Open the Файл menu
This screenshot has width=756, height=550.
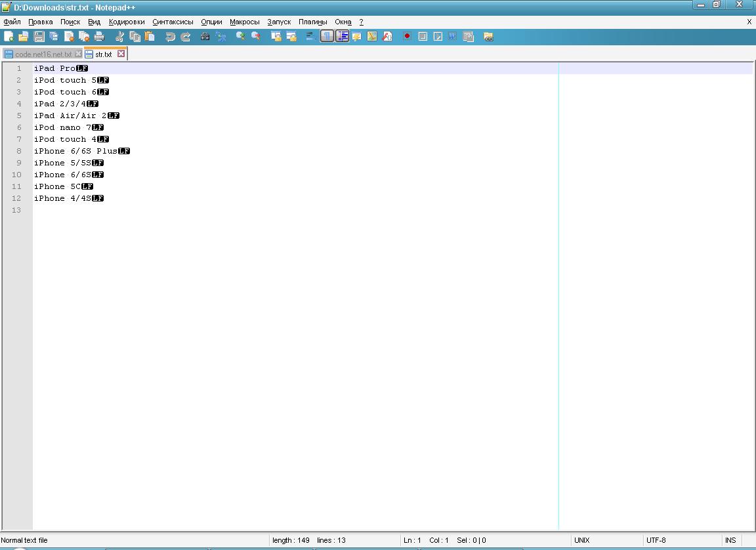pyautogui.click(x=12, y=22)
